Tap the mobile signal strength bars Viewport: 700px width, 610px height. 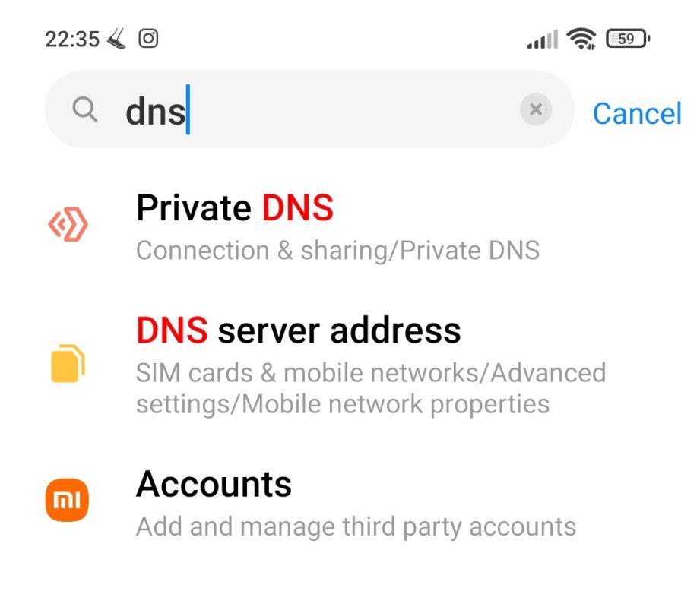(x=542, y=39)
